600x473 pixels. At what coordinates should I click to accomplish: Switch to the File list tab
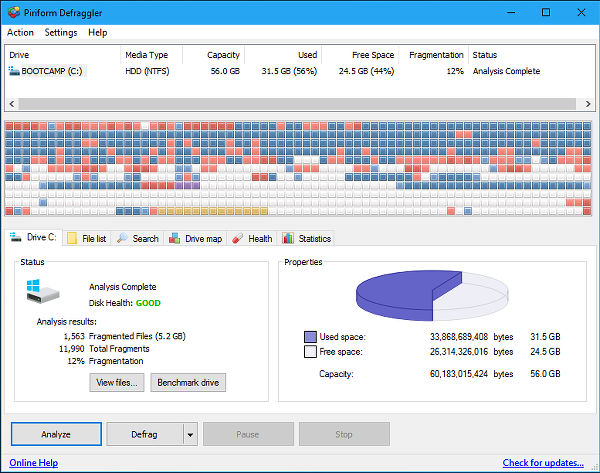[87, 238]
